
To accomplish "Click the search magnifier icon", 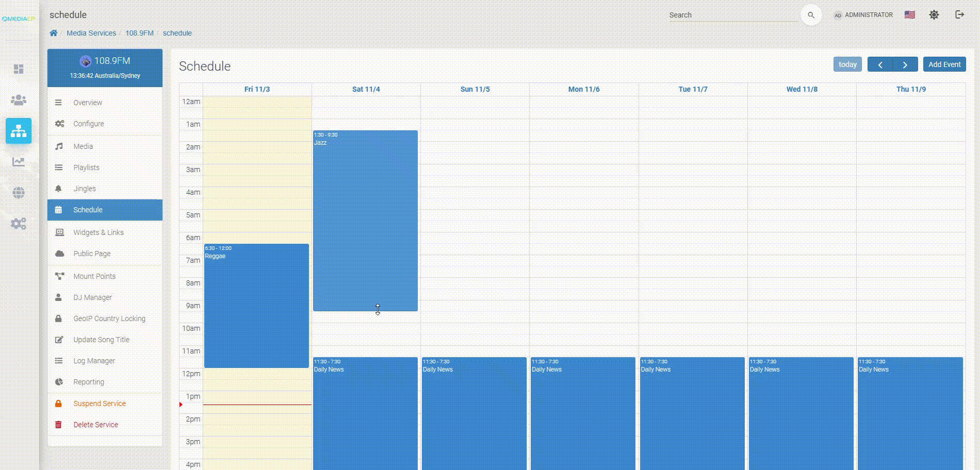I will (x=811, y=15).
